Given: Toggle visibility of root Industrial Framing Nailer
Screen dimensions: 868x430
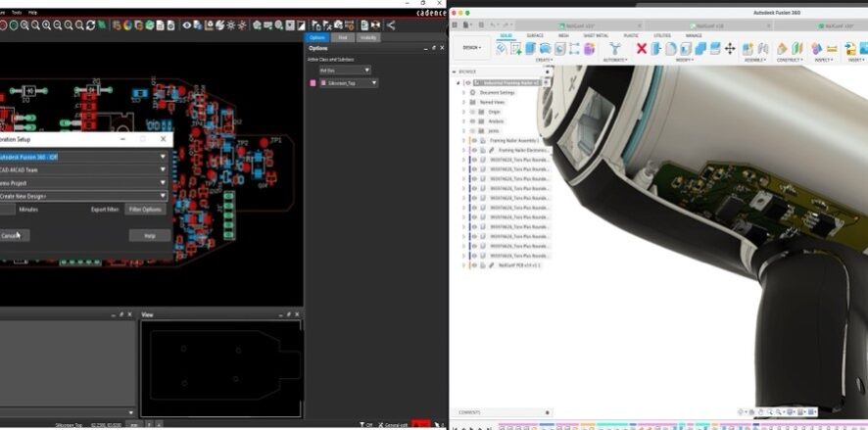Looking at the screenshot, I should point(467,83).
